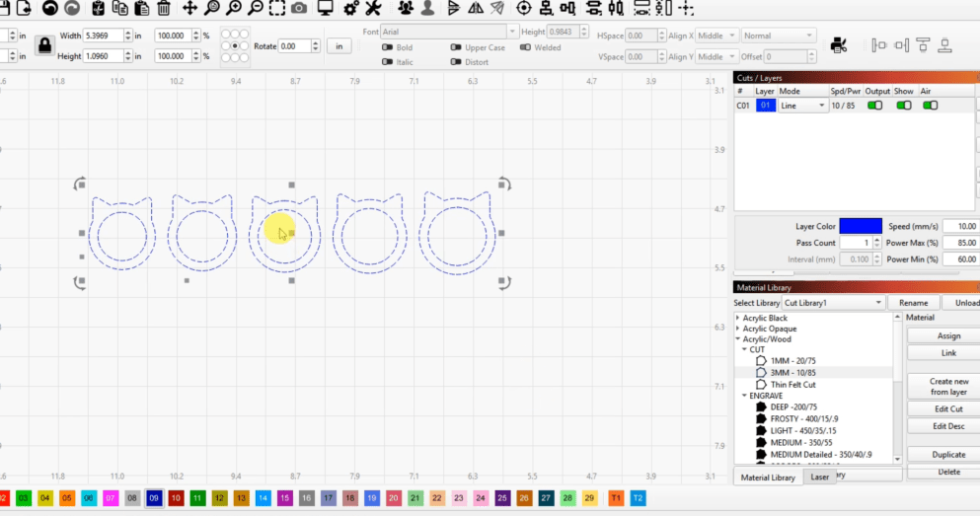Expand the Acrylic Black tree category
This screenshot has height=516, width=980.
[738, 319]
